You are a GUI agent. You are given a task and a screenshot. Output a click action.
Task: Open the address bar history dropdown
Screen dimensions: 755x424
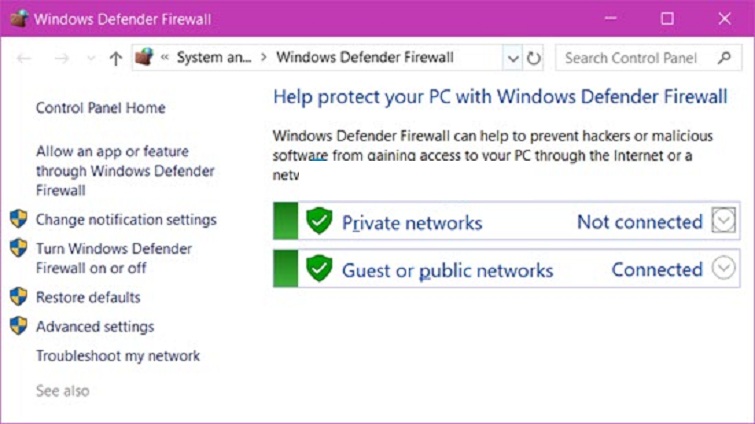pos(513,58)
